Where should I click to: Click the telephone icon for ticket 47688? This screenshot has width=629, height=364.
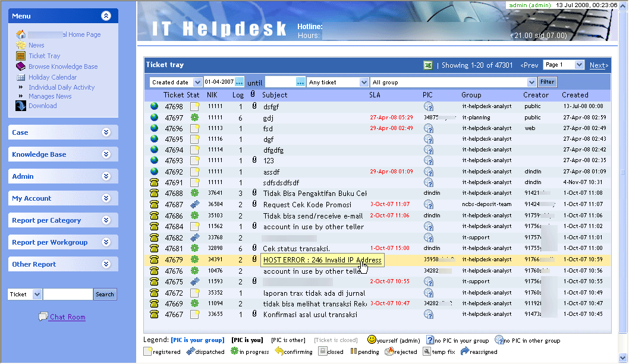[x=155, y=193]
